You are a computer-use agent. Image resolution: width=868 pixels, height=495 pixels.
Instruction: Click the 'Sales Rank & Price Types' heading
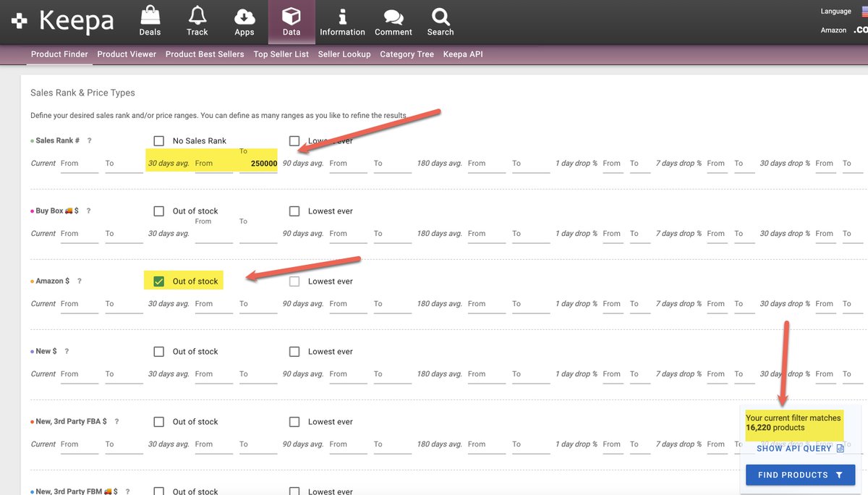(x=82, y=93)
